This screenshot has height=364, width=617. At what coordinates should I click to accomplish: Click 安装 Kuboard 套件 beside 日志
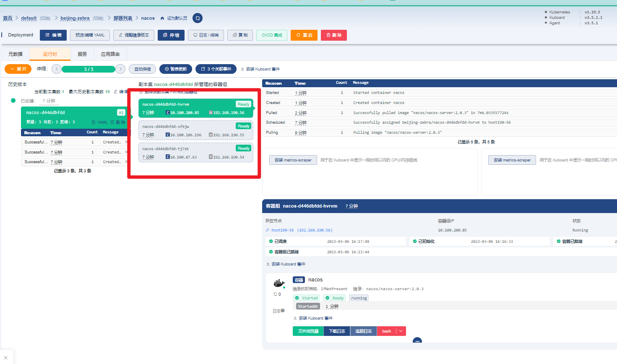tap(313, 318)
